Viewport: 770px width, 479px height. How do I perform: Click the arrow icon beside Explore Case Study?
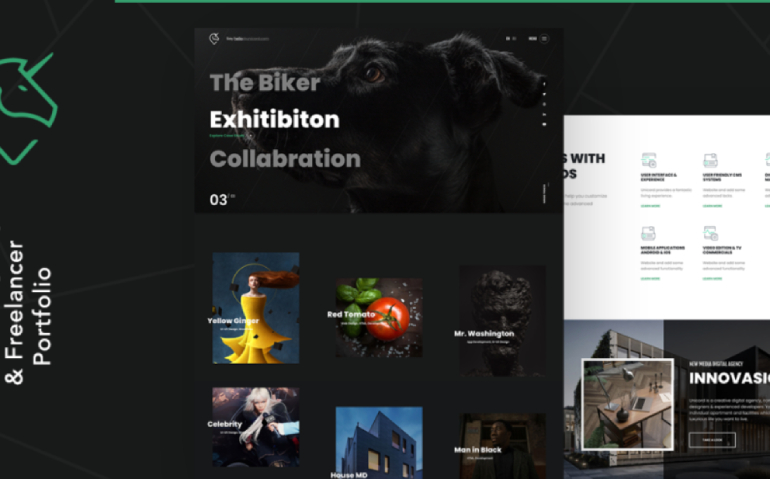(250, 135)
